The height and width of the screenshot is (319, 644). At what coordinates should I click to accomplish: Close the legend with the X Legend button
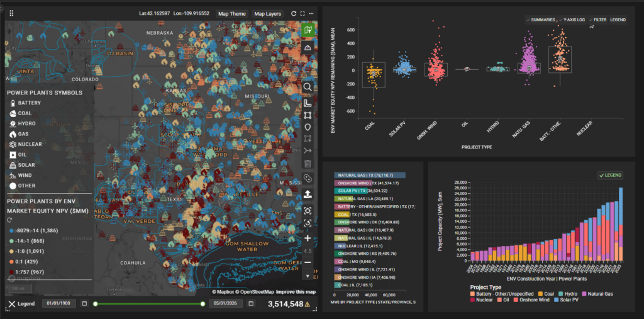(x=21, y=304)
